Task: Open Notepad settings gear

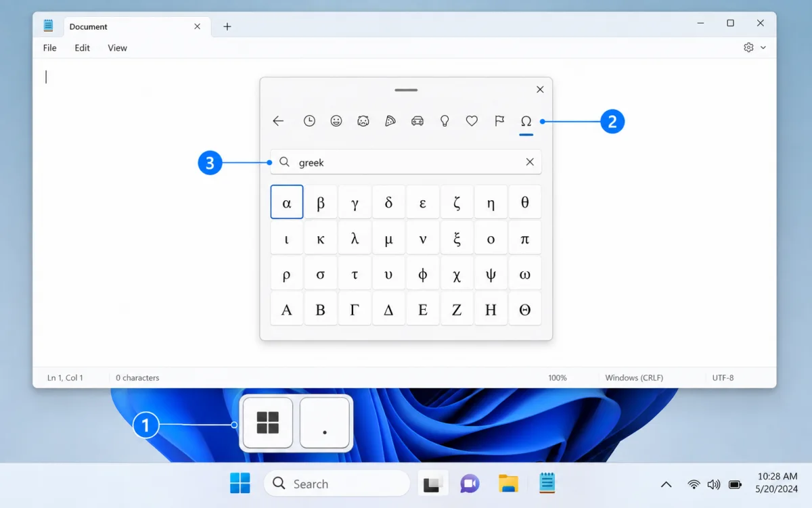Action: tap(748, 47)
